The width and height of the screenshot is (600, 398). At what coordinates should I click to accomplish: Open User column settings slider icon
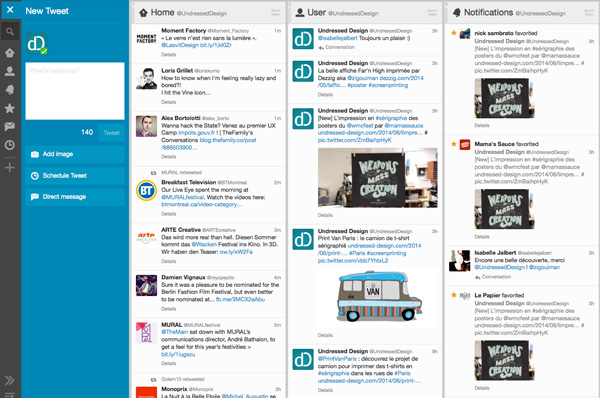(x=432, y=13)
